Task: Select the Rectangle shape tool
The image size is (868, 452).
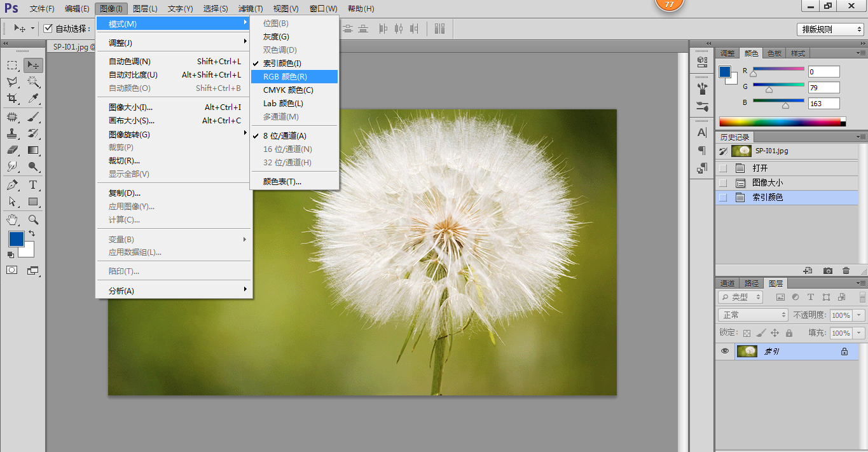Action: pos(33,202)
